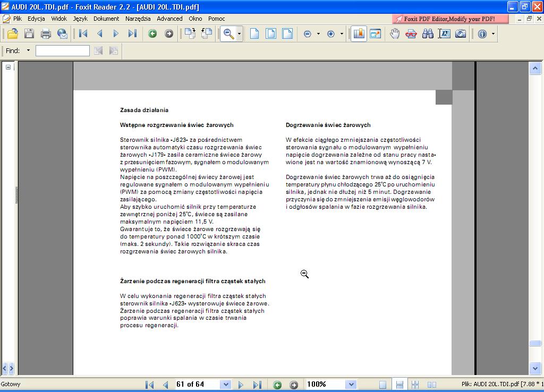Select Fit Width page view icon
Image resolution: width=544 pixels, height=392 pixels.
point(287,33)
